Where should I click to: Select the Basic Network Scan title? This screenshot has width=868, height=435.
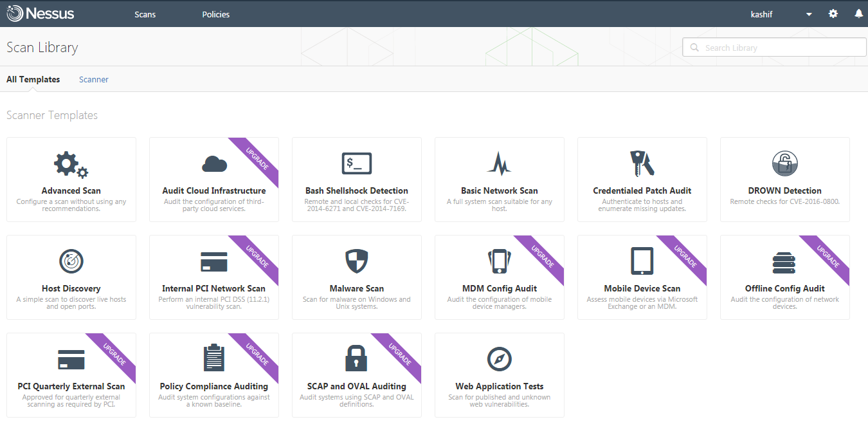[x=500, y=190]
